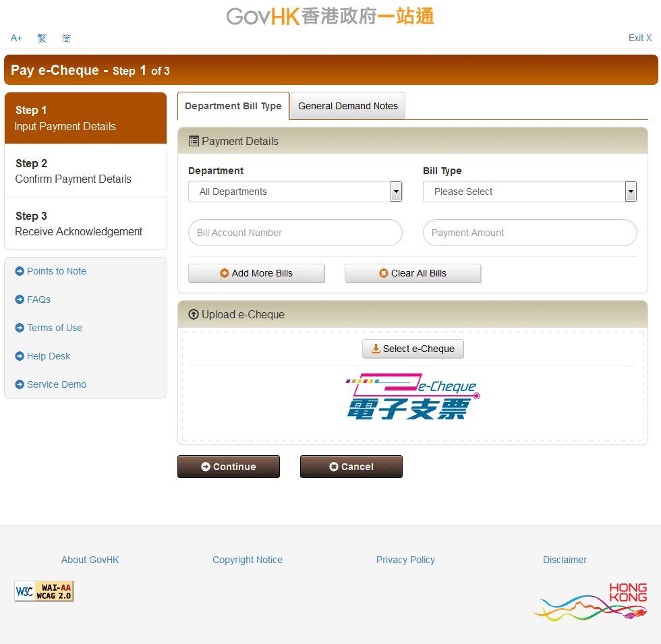Click arrow icon beside Terms of Use
The width and height of the screenshot is (661, 644).
[x=20, y=328]
